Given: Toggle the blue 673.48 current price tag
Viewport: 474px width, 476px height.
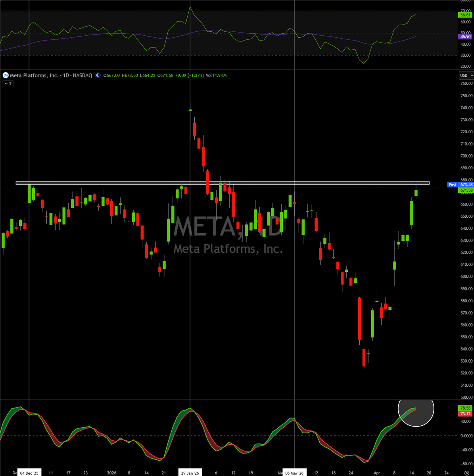Looking at the screenshot, I should (x=466, y=184).
